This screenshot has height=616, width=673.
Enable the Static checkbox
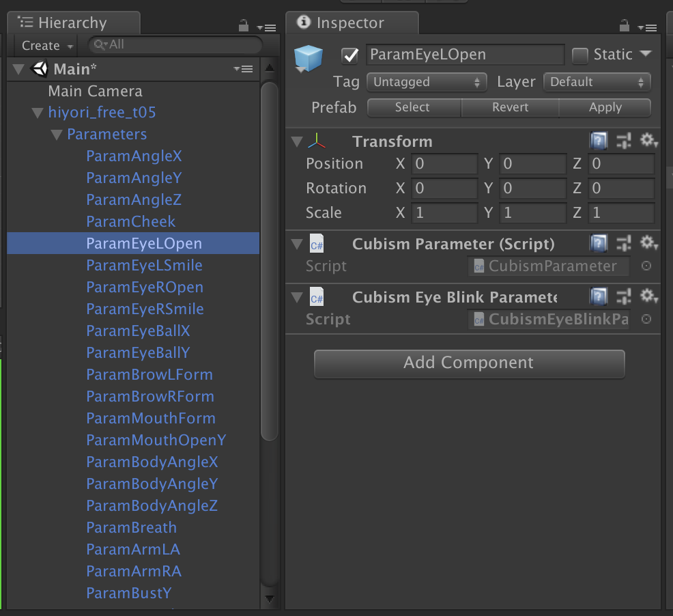[x=579, y=55]
